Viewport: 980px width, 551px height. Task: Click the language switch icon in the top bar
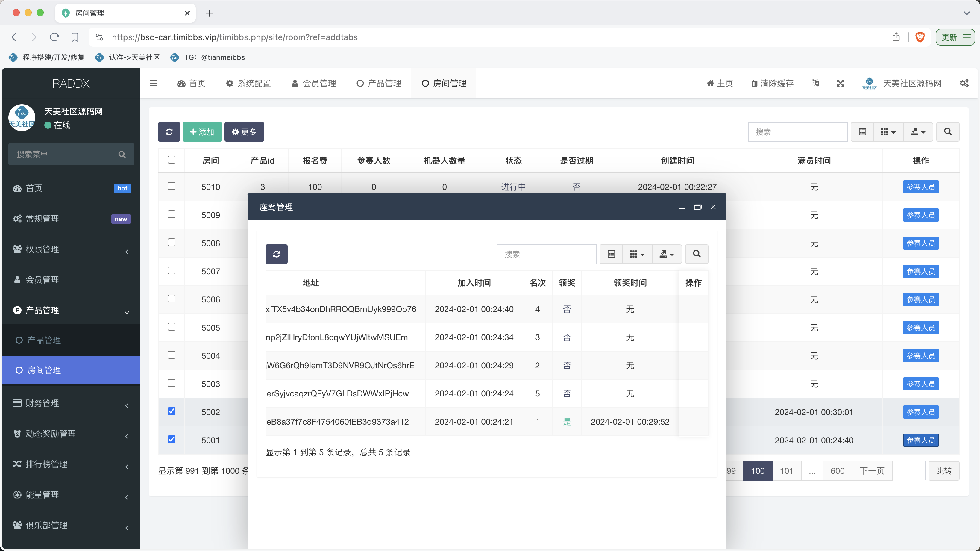point(815,83)
